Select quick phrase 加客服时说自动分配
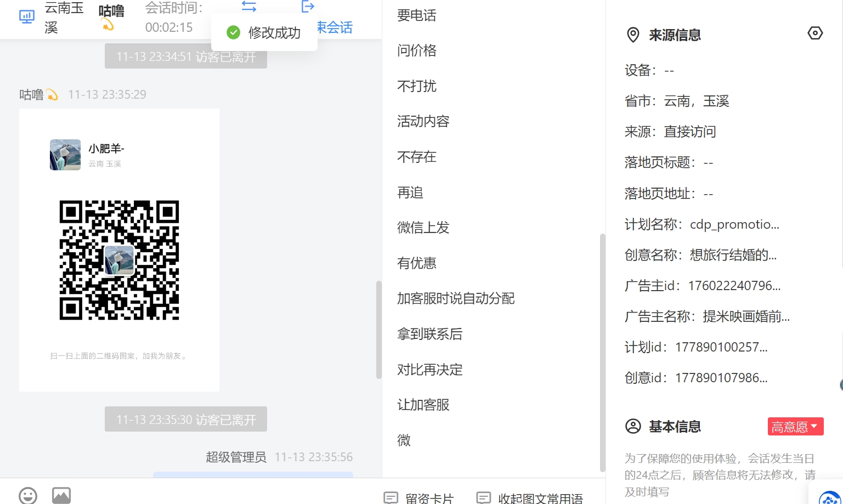The width and height of the screenshot is (843, 504). [456, 298]
